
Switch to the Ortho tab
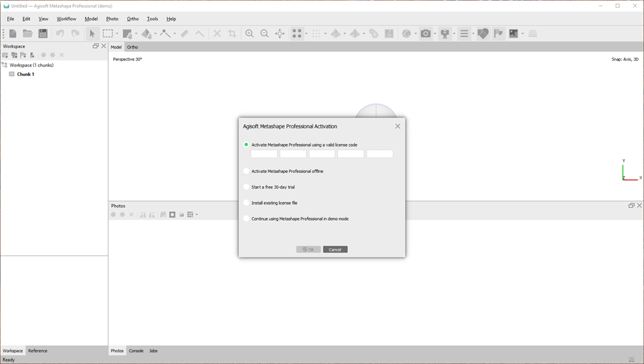click(x=132, y=47)
